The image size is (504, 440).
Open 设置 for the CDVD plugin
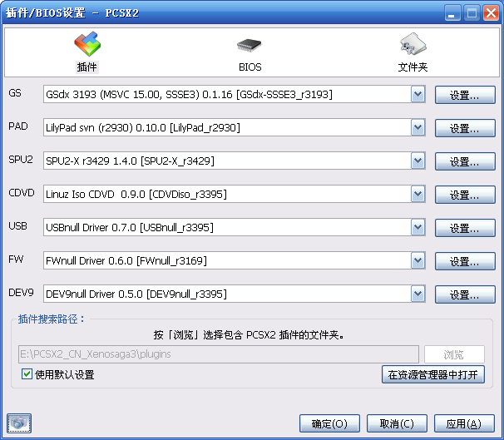465,195
